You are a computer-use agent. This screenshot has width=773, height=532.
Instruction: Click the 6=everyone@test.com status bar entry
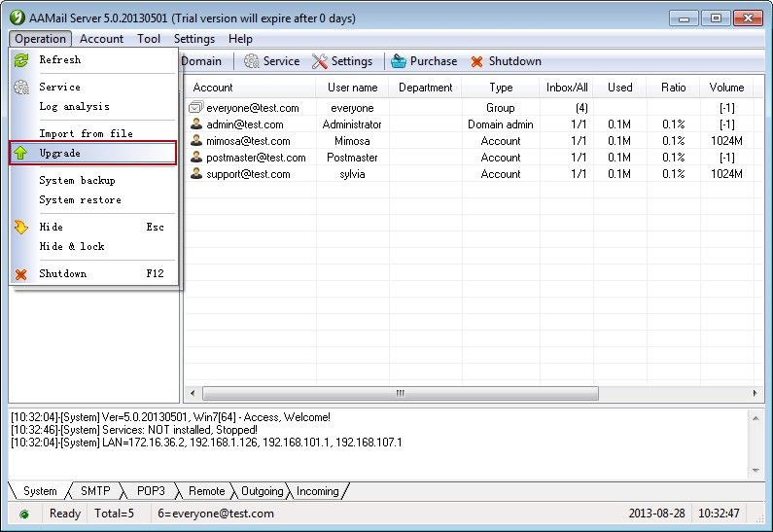click(216, 514)
